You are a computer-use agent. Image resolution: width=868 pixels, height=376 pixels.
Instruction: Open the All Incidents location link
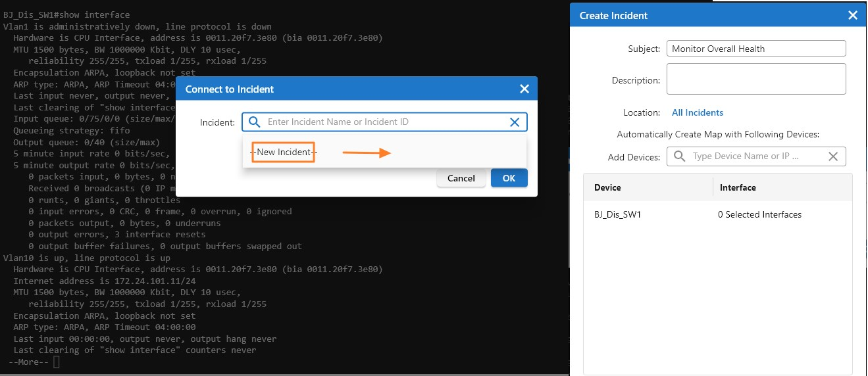click(698, 113)
